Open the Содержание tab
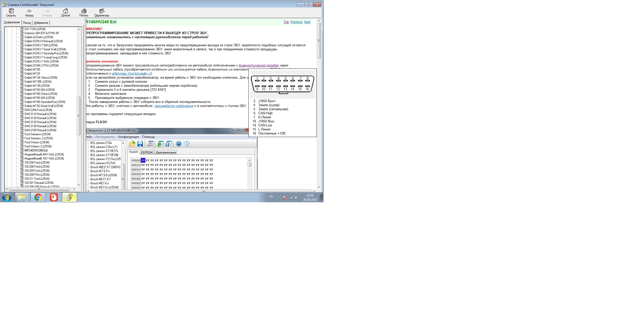The image size is (644, 313). (x=12, y=23)
